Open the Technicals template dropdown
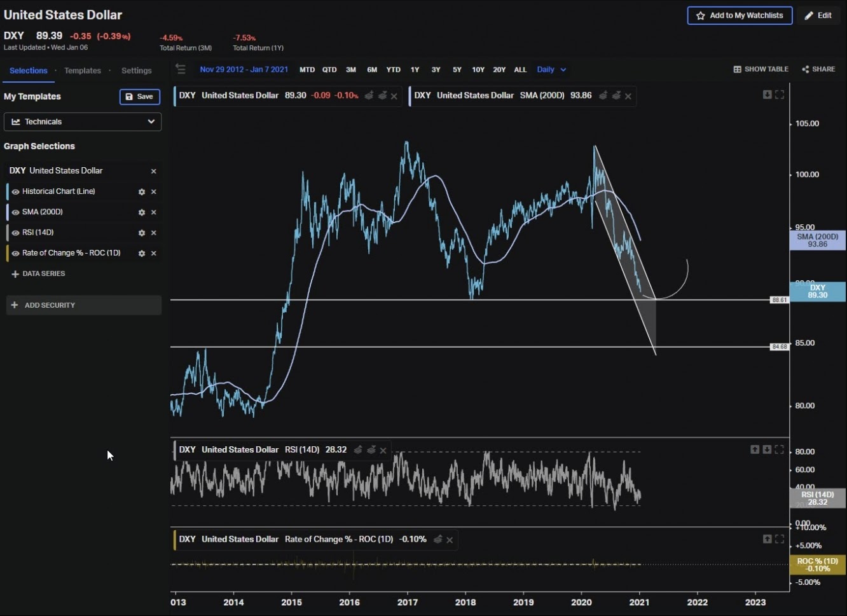Viewport: 847px width, 616px height. tap(83, 121)
